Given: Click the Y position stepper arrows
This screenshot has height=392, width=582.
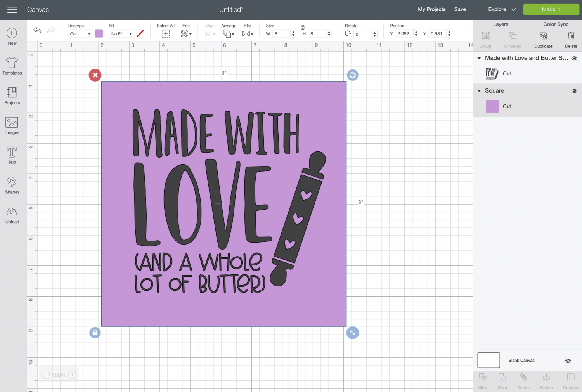Looking at the screenshot, I should [449, 34].
